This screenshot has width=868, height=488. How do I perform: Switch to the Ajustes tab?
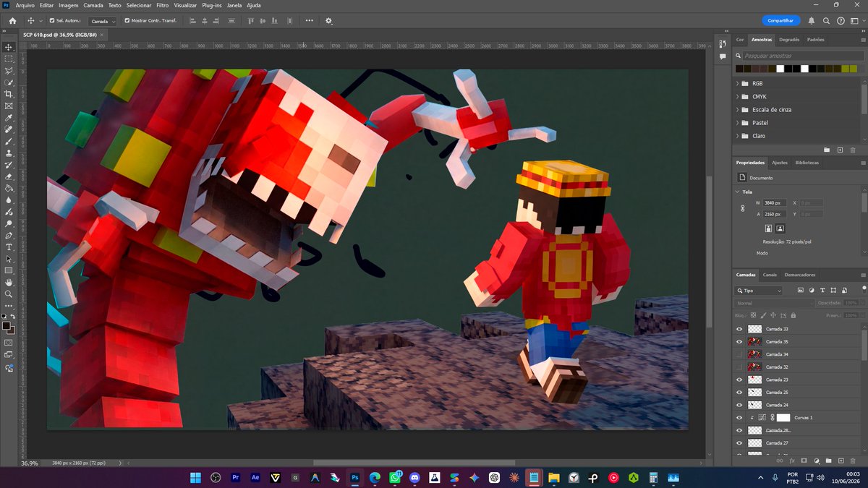(780, 163)
